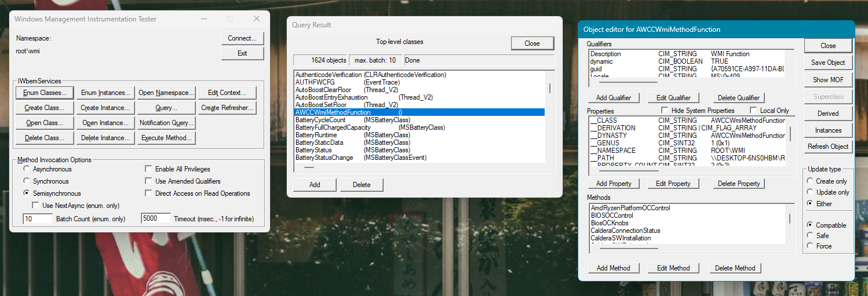Click the Edit Context... button
Screen dimensions: 868x296
[227, 93]
